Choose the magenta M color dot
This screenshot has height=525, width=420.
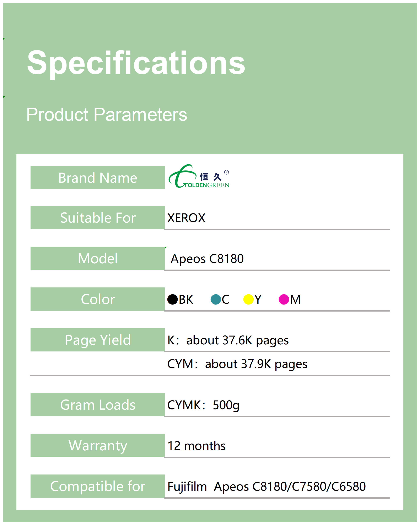284,299
